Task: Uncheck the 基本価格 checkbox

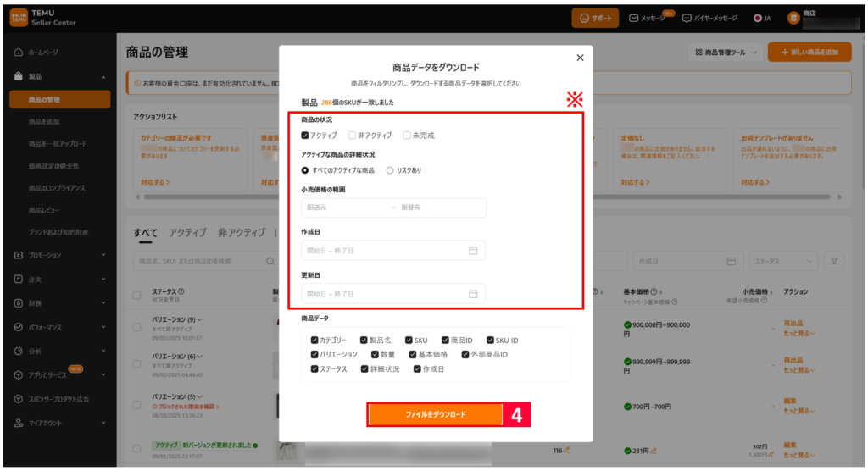Action: [413, 355]
